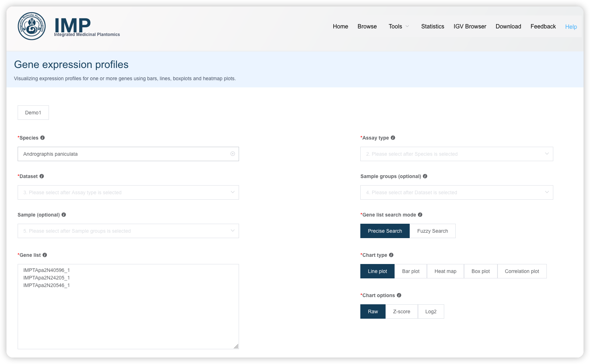Click the Dataset dropdown arrow
The image size is (590, 364).
(233, 192)
